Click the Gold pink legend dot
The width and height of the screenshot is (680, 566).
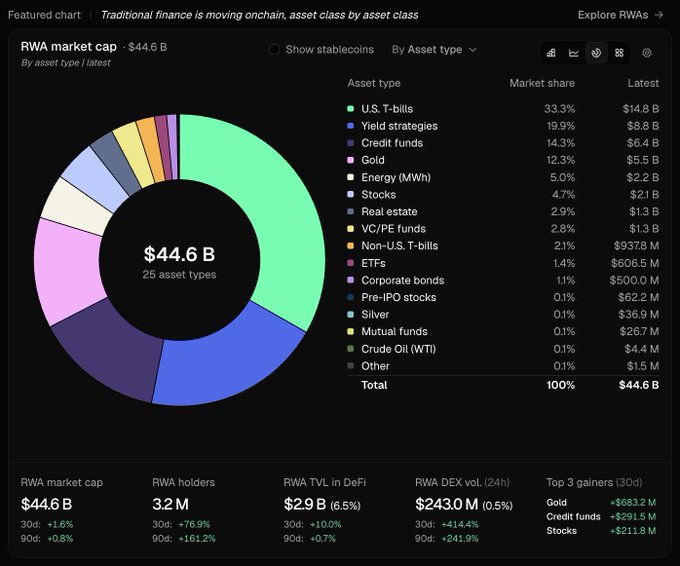coord(350,160)
